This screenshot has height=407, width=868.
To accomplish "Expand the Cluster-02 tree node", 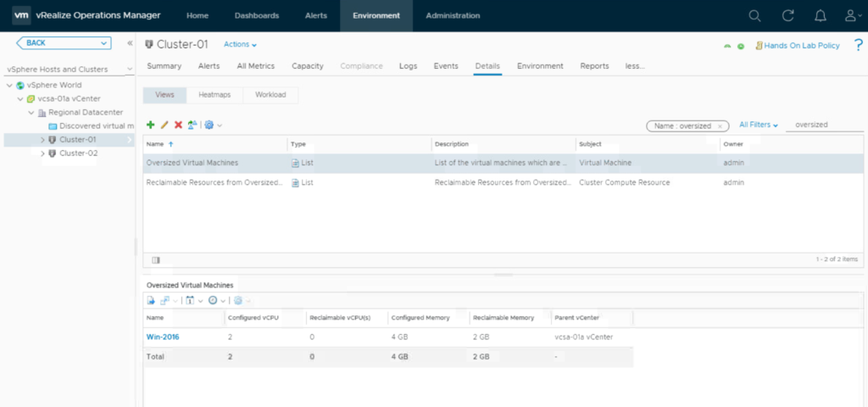I will [42, 153].
